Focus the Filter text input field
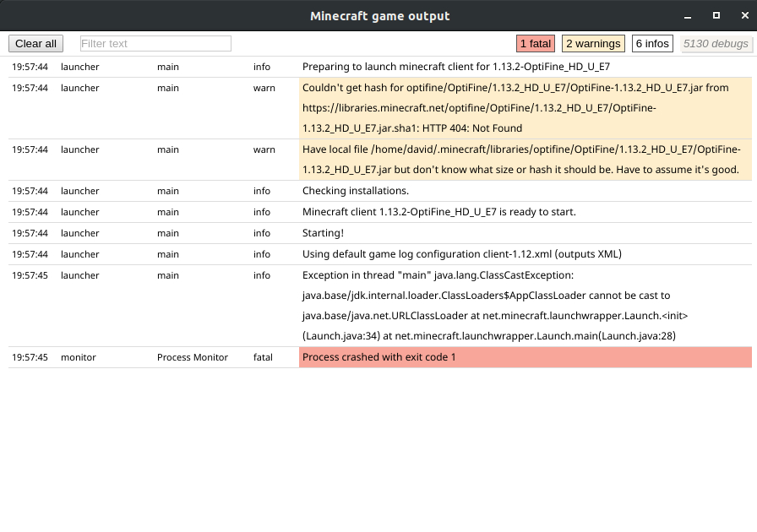Viewport: 757px width, 532px height. coord(155,43)
